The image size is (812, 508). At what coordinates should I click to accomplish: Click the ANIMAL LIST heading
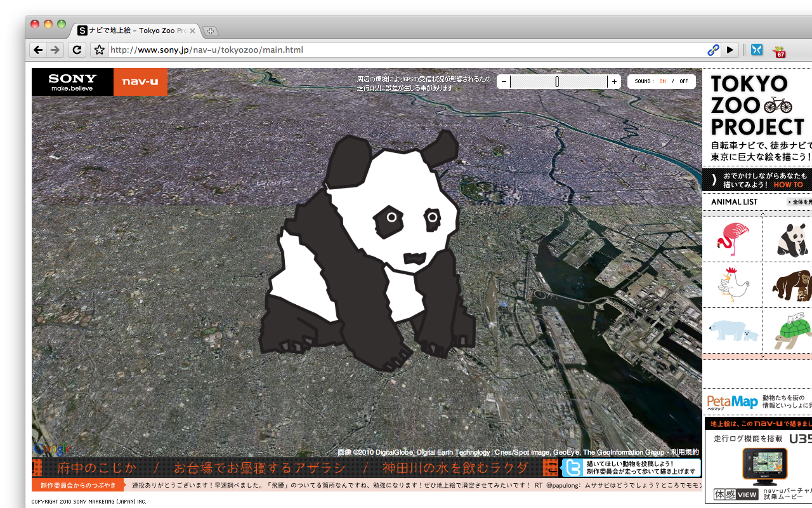point(735,202)
